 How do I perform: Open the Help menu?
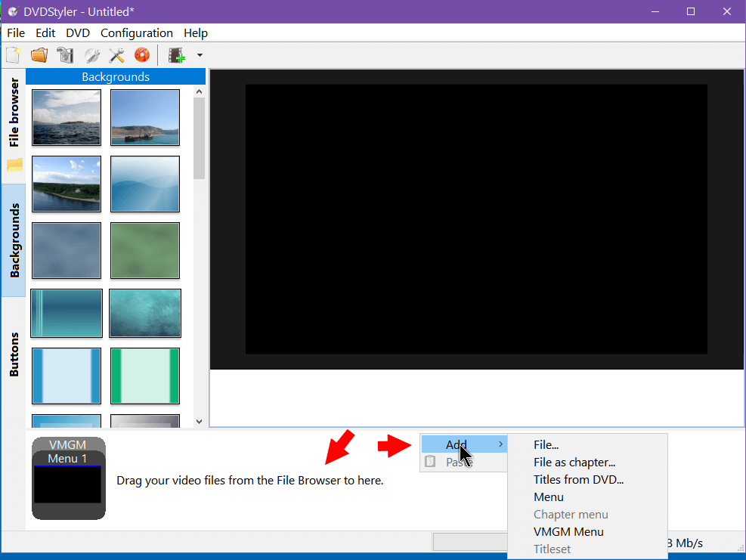196,32
